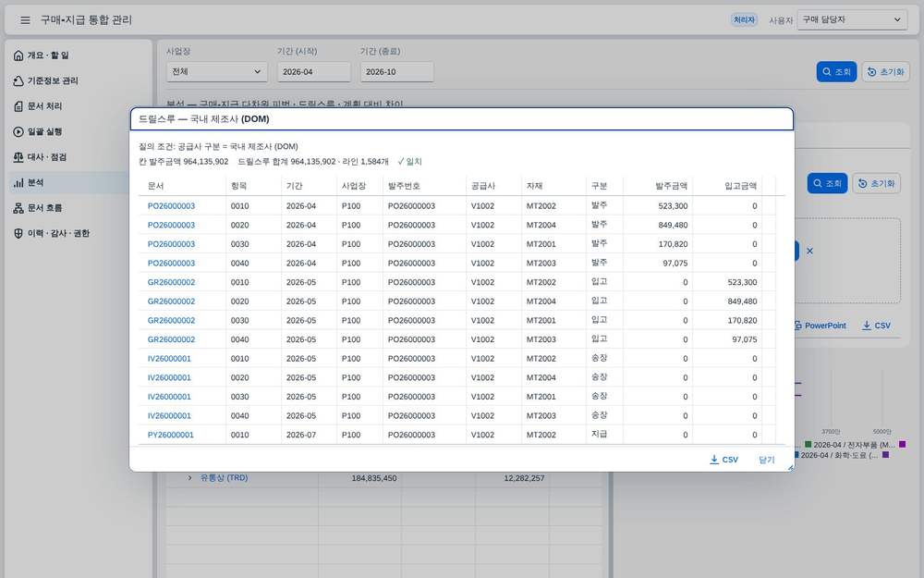Expand the 유통상 (TRD) row chevron
Viewport: 924px width, 578px height.
pyautogui.click(x=189, y=478)
